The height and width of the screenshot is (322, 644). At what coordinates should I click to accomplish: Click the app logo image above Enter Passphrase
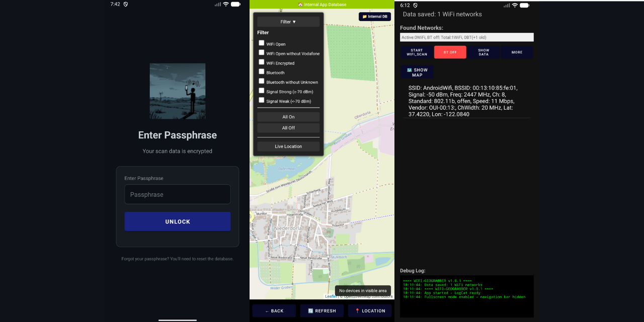pos(178,91)
